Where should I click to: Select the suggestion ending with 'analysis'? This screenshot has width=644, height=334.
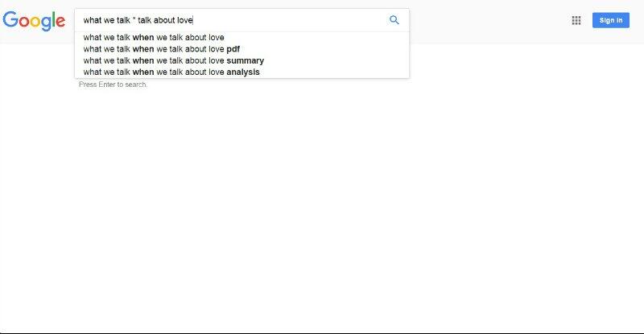click(171, 72)
